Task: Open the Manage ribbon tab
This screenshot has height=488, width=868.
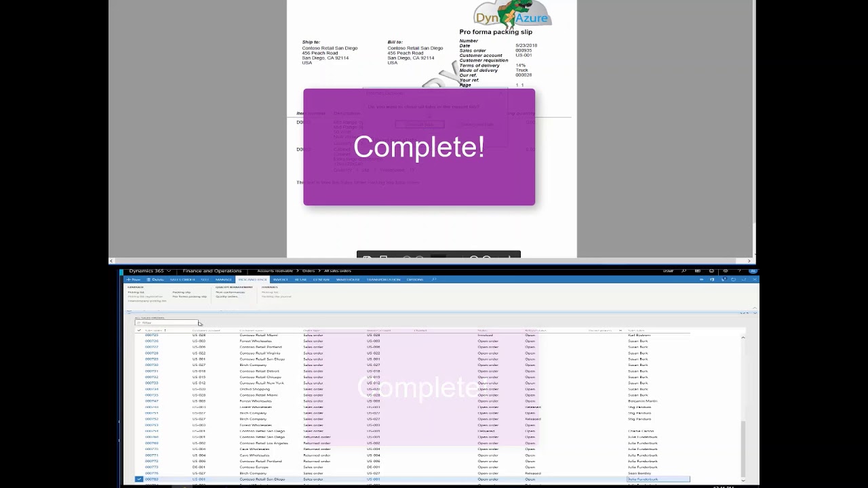Action: click(x=223, y=279)
